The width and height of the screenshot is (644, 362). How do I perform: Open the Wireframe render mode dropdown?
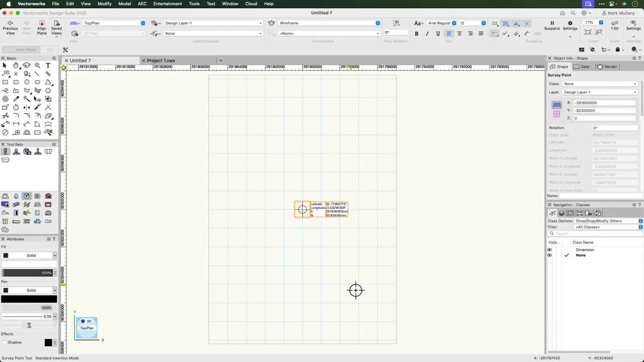(378, 23)
